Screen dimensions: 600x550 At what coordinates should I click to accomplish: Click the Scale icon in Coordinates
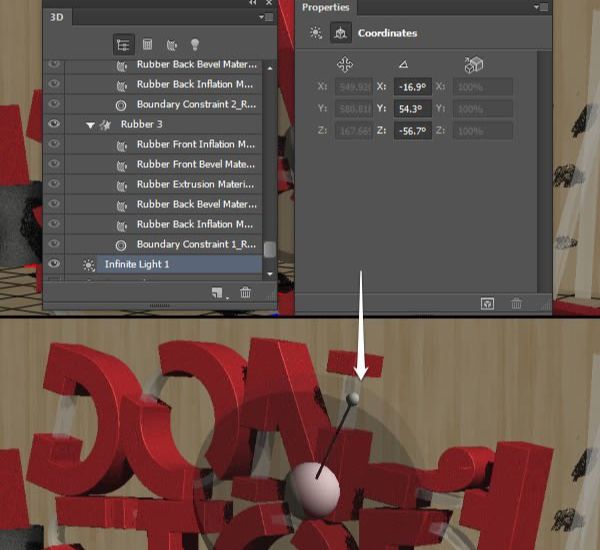[x=473, y=65]
